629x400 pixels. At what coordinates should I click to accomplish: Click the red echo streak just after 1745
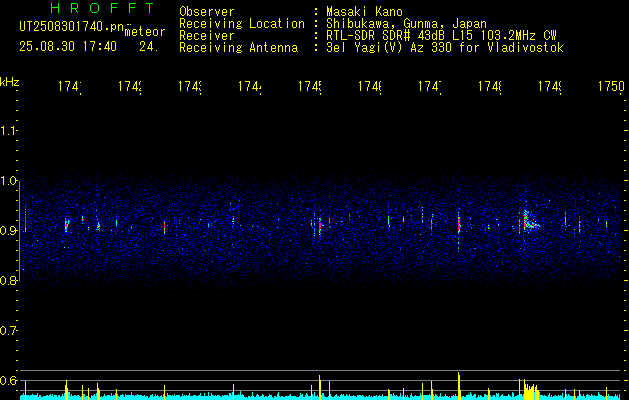pyautogui.click(x=320, y=227)
